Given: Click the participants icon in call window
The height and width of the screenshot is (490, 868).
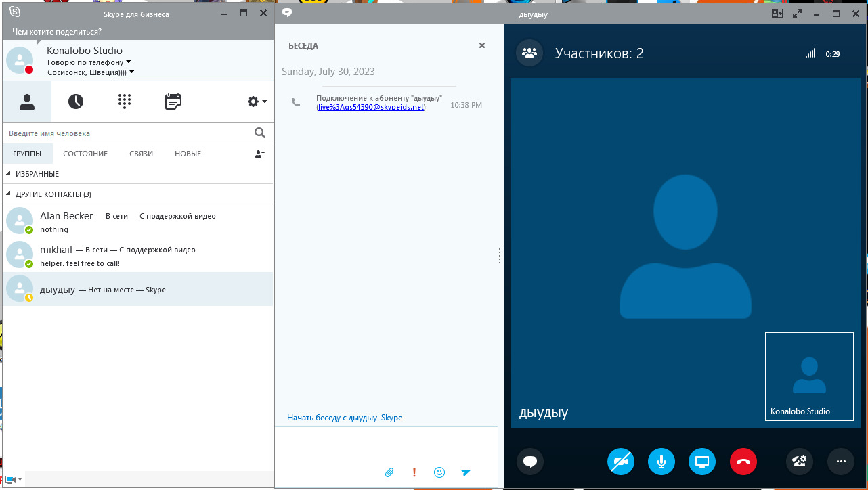Looking at the screenshot, I should point(529,53).
